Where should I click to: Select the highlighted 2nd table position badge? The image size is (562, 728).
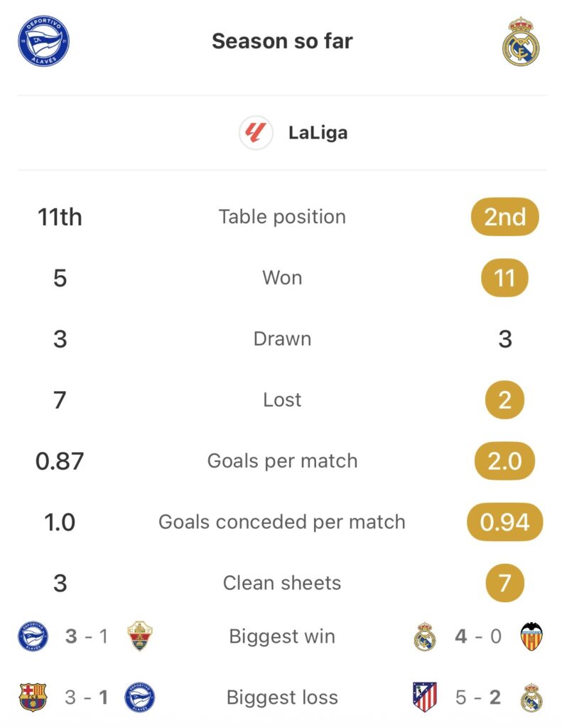(x=504, y=217)
